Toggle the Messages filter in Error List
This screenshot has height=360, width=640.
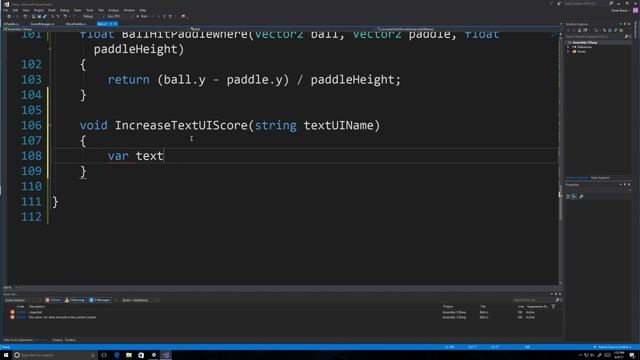100,300
